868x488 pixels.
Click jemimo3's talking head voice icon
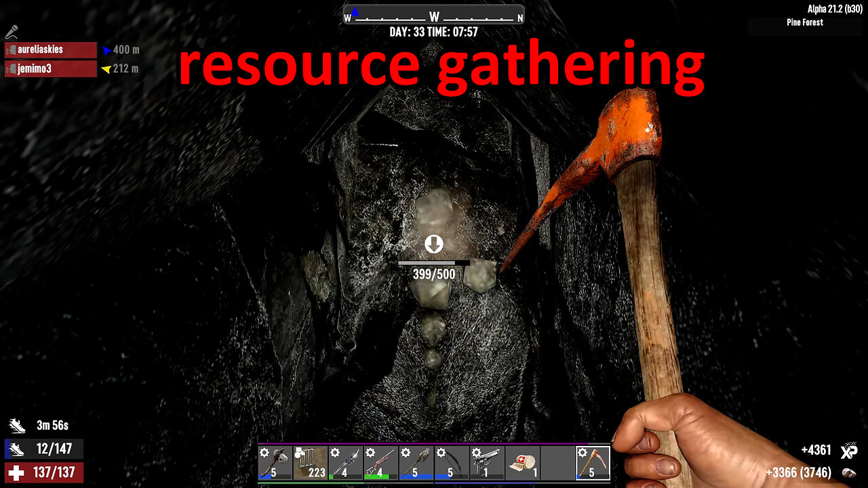11,68
